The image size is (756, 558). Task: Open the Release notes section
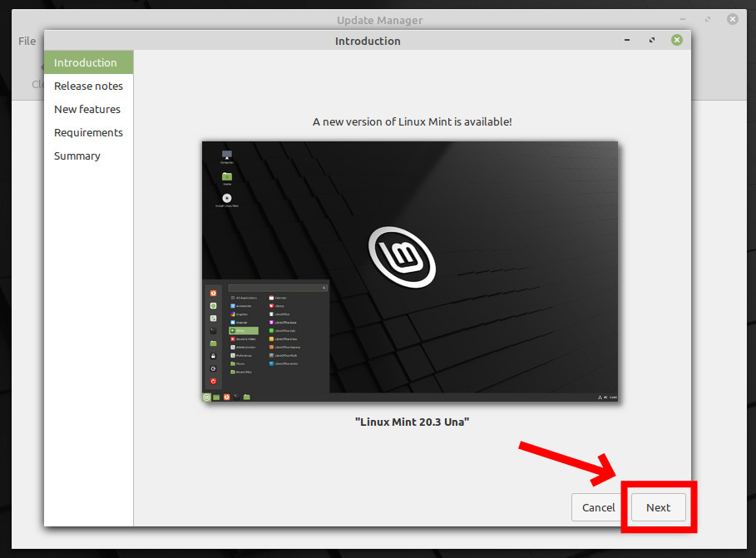click(x=89, y=86)
